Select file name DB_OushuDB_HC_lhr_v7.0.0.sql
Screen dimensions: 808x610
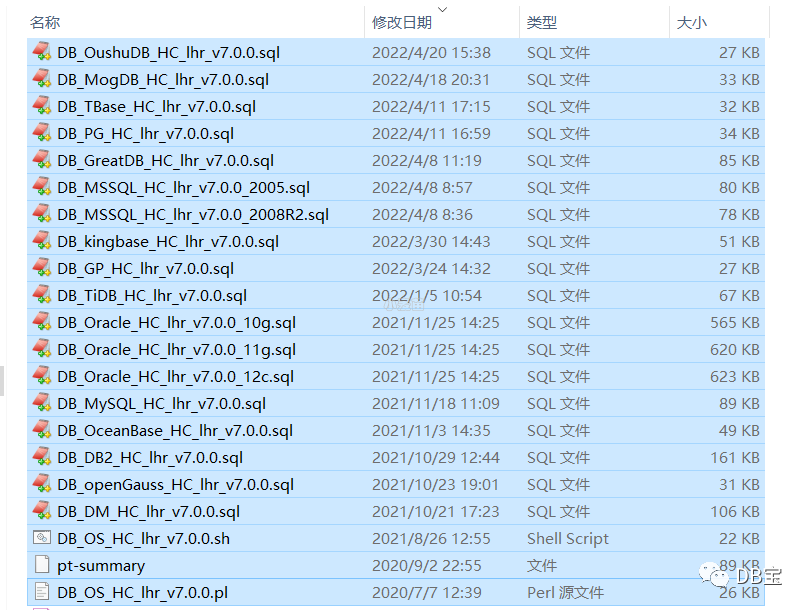pos(169,53)
